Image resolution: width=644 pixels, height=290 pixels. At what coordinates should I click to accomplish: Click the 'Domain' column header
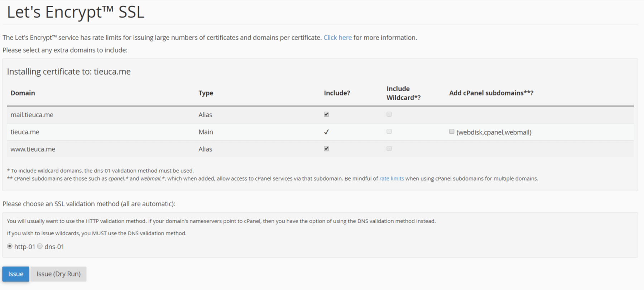tap(23, 93)
